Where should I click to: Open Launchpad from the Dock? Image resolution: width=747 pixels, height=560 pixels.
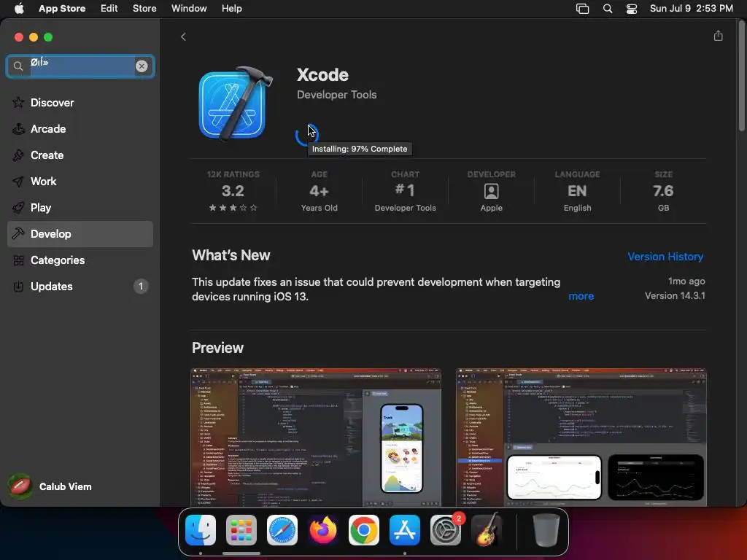point(241,530)
